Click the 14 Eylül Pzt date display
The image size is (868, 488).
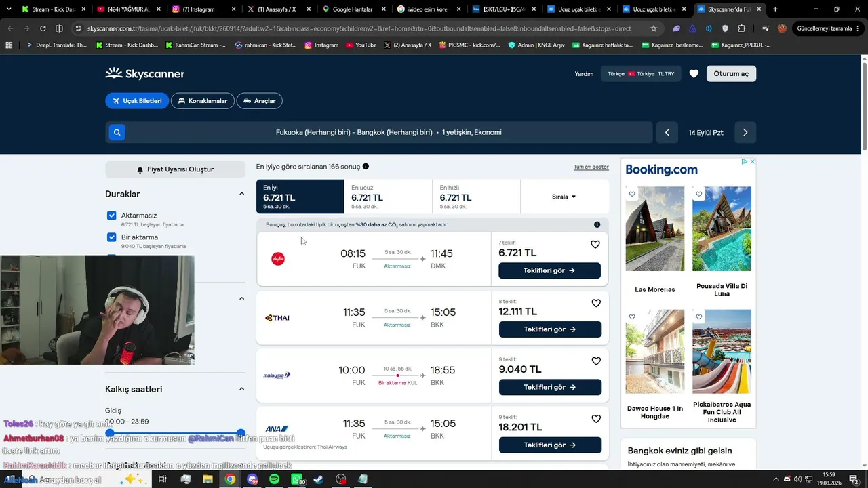point(706,132)
